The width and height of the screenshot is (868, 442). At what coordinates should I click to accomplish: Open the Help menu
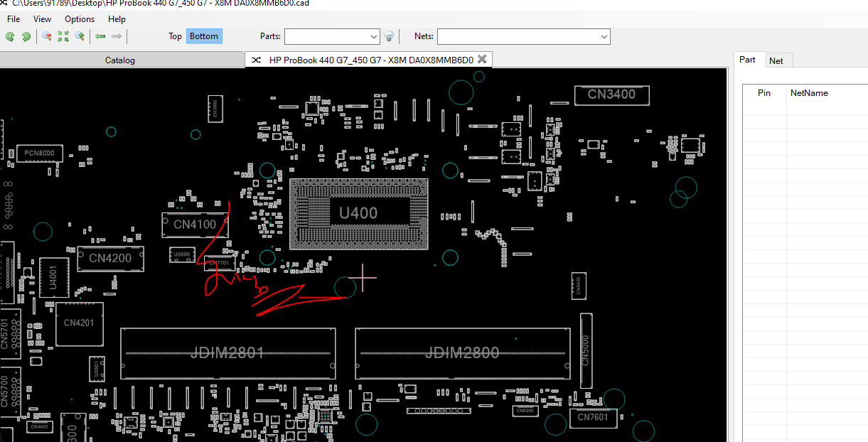click(117, 19)
